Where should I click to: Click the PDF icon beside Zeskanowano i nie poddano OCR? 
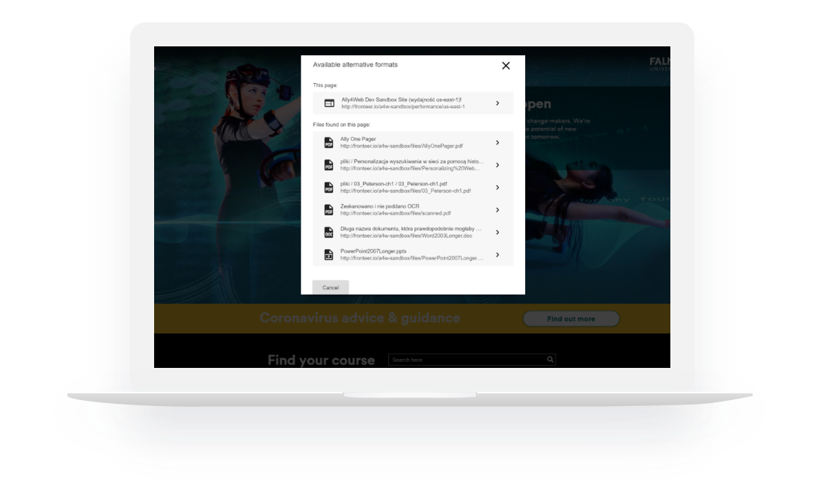(329, 210)
